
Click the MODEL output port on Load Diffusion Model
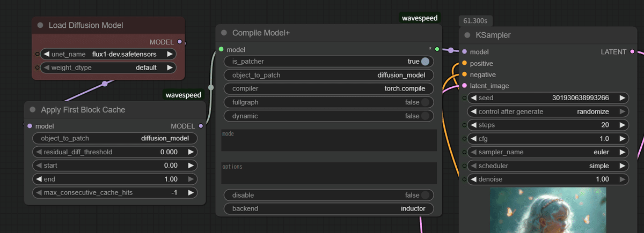point(179,41)
